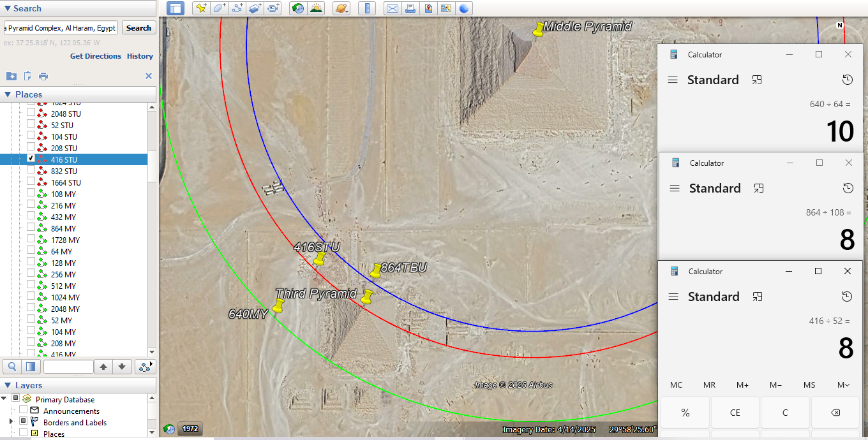Image resolution: width=868 pixels, height=440 pixels.
Task: Click Keep on top in 416 ÷ 52 calculator
Action: point(757,297)
